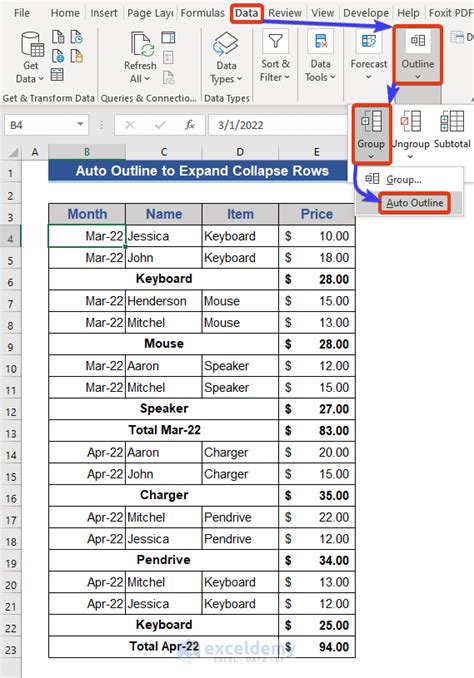The image size is (474, 678).
Task: Click the Insert Function fx icon
Action: tap(189, 125)
